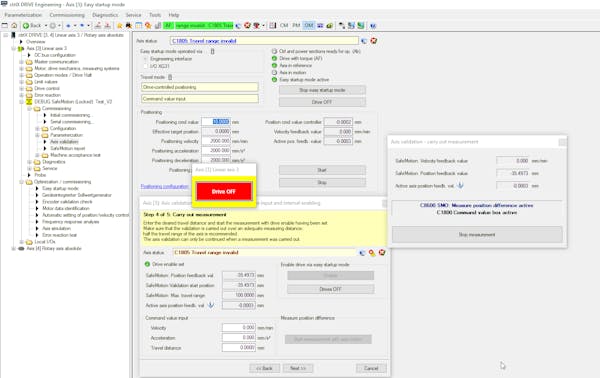Switch to CM mode in the toolbar
Screen dimensions: 600x378
(284, 26)
